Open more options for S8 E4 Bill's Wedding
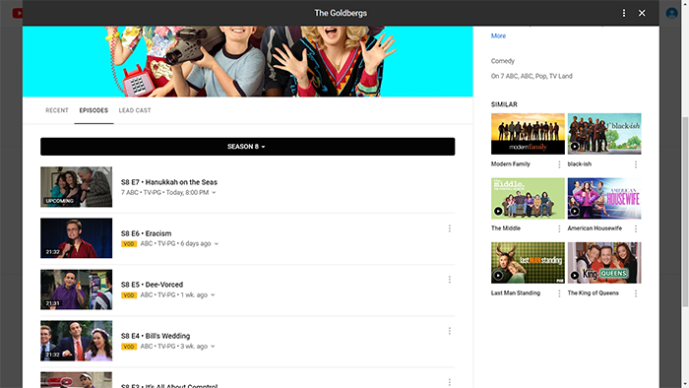Viewport: 689px width, 388px height. coord(449,331)
